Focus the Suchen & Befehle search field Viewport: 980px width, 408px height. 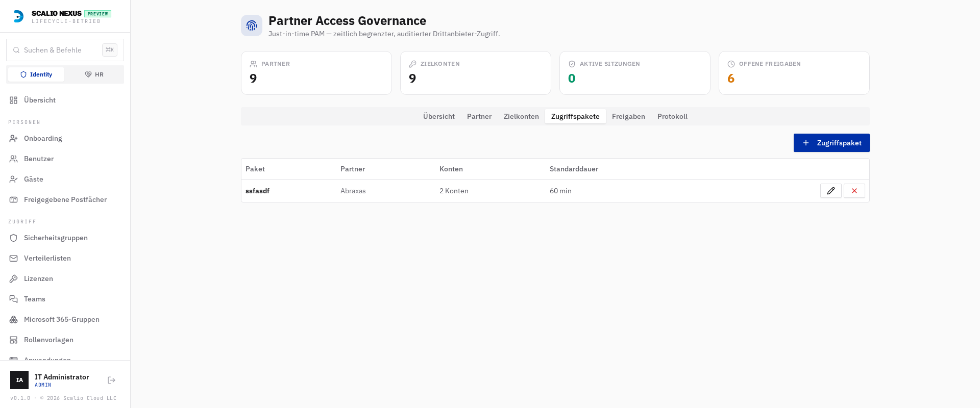(x=65, y=50)
